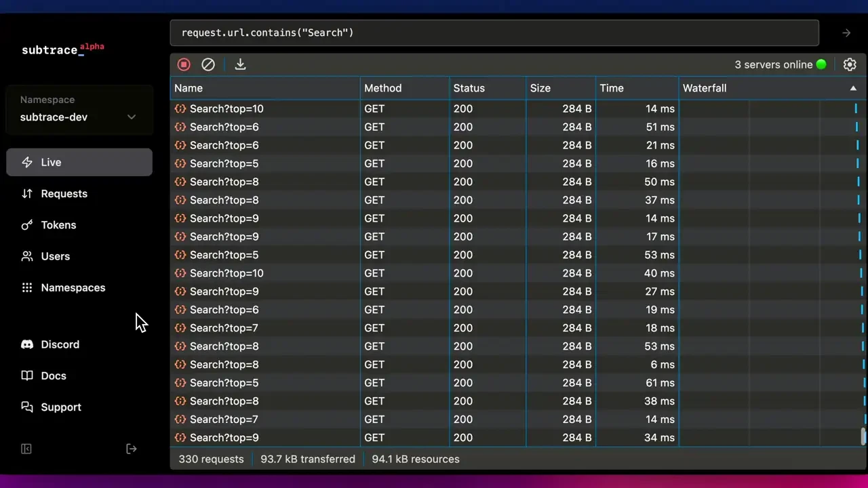Click the 94.1 kB resources entry

point(416,459)
